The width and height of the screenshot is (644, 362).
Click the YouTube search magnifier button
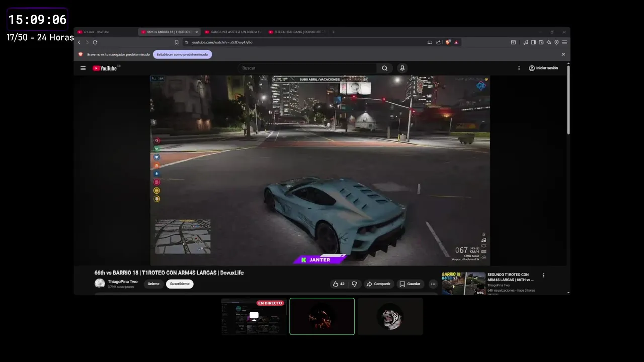pyautogui.click(x=385, y=68)
